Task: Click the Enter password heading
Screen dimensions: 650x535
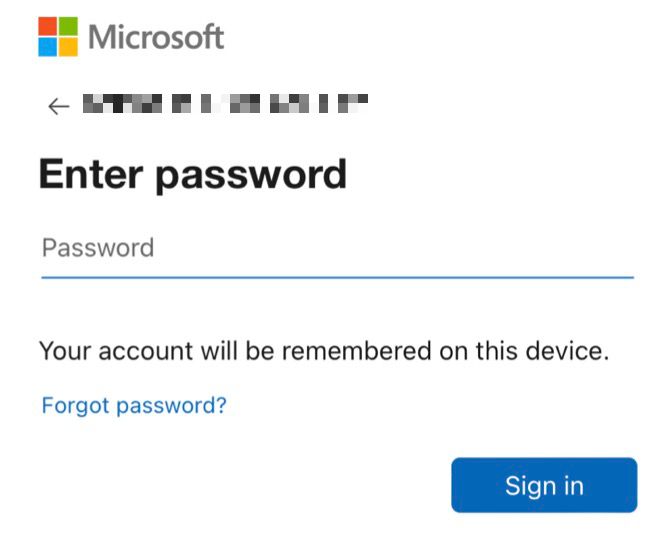Action: tap(192, 174)
